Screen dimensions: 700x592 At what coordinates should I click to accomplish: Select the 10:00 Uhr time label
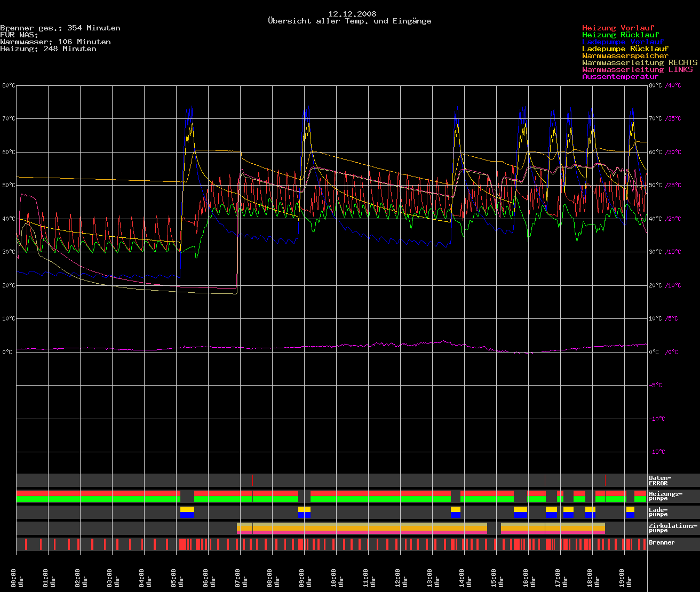pyautogui.click(x=337, y=578)
